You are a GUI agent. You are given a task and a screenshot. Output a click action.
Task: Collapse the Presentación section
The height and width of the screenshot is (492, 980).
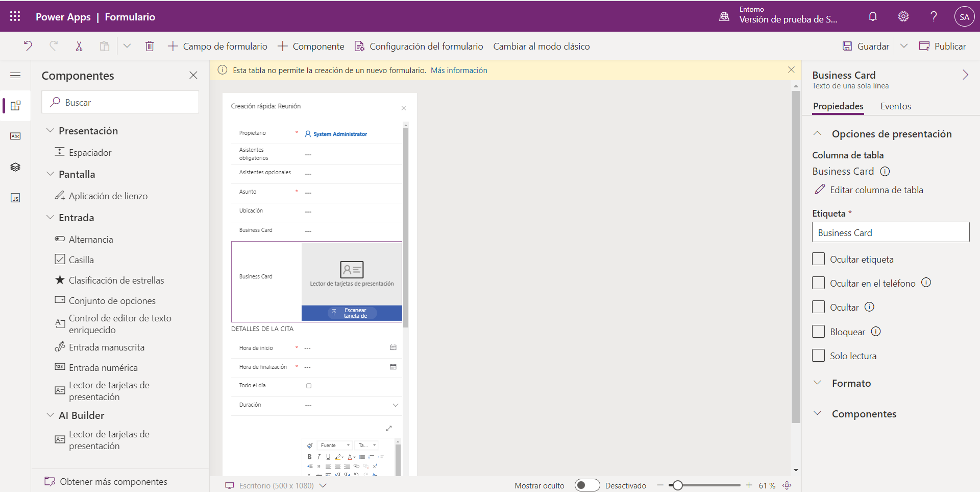coord(50,131)
